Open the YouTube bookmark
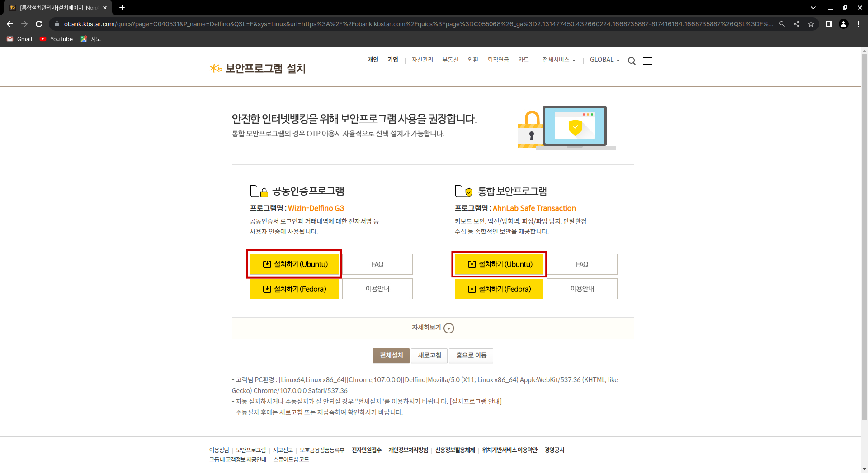The height and width of the screenshot is (473, 868). coord(57,39)
